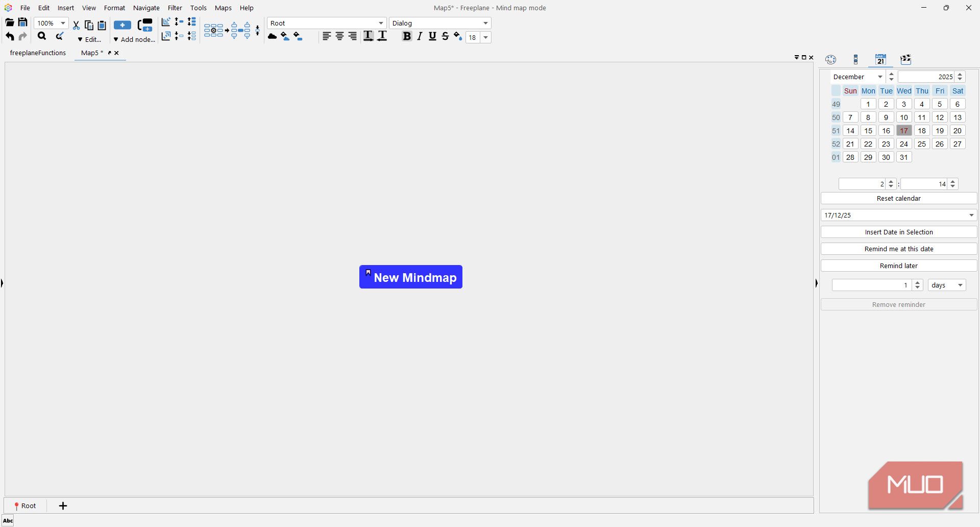980x527 pixels.
Task: Add a new child node (blue plus)
Action: click(x=122, y=25)
